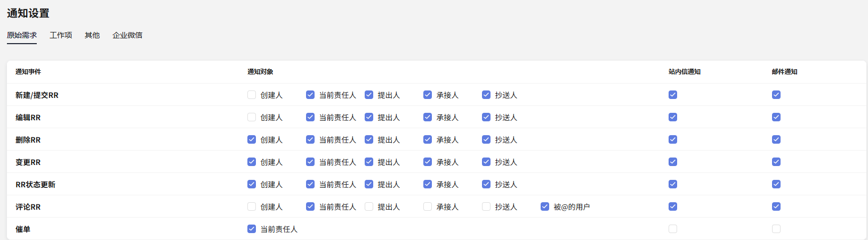
Task: Enable 站内信通知 for 催单
Action: click(x=673, y=229)
